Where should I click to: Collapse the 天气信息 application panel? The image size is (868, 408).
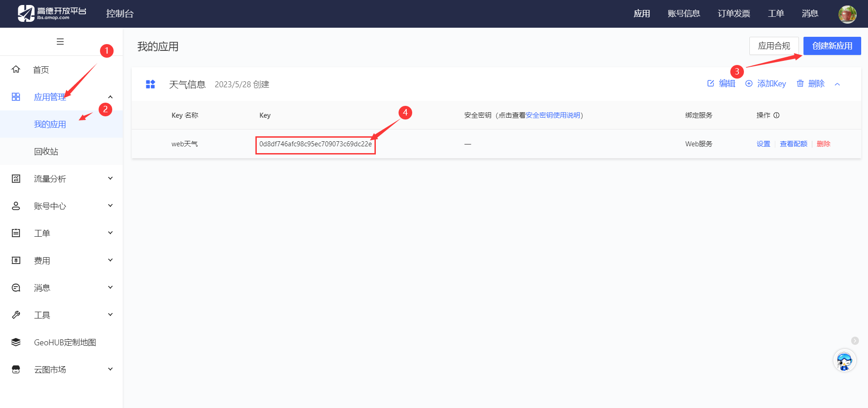[x=837, y=84]
